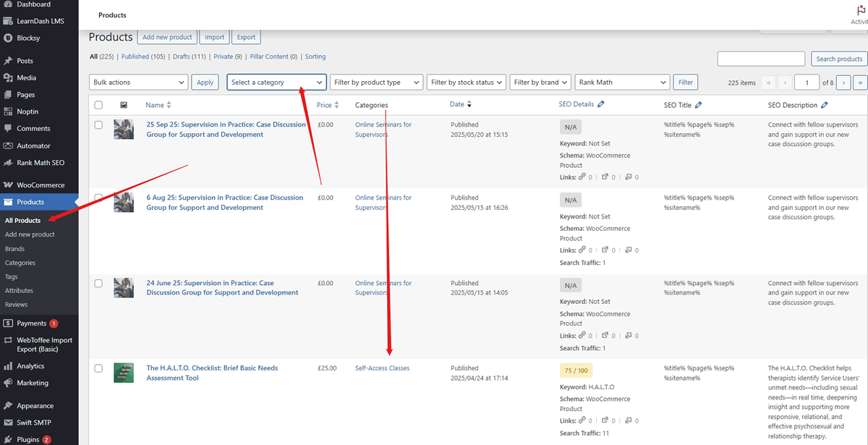Open Brands submenu item
Viewport: 868px width, 445px height.
[x=14, y=249]
